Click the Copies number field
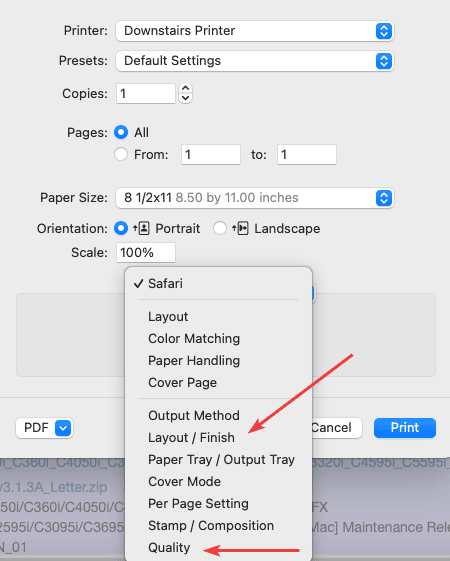This screenshot has width=450, height=561. tap(146, 94)
